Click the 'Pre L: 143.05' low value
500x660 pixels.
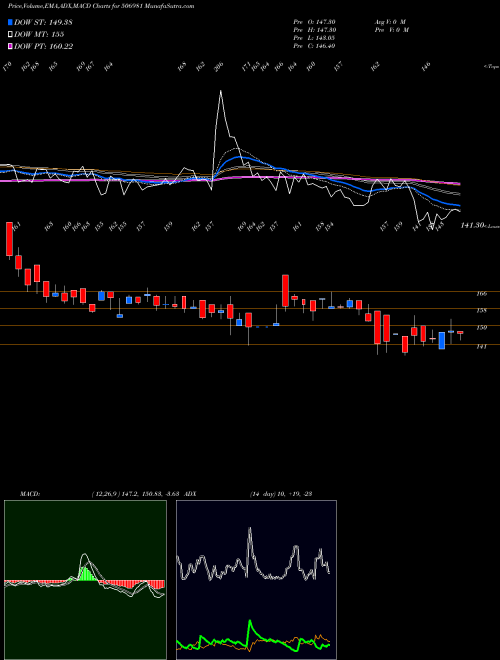pos(314,38)
